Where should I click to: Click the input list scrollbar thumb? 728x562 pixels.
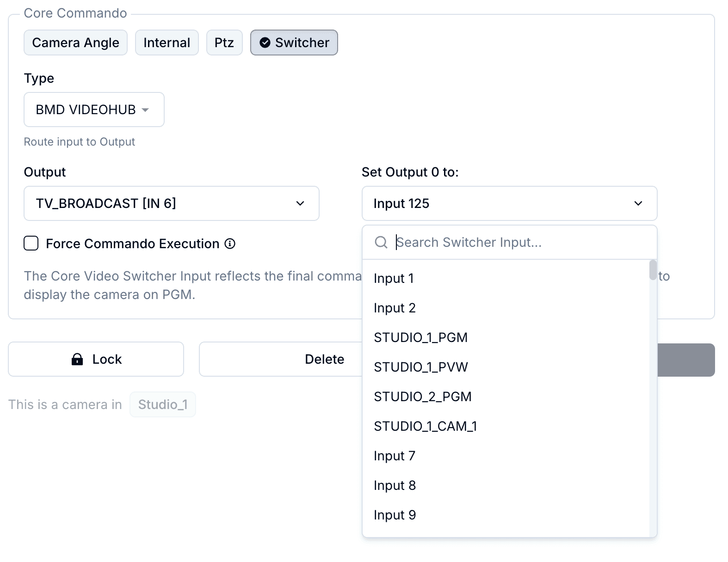[653, 270]
